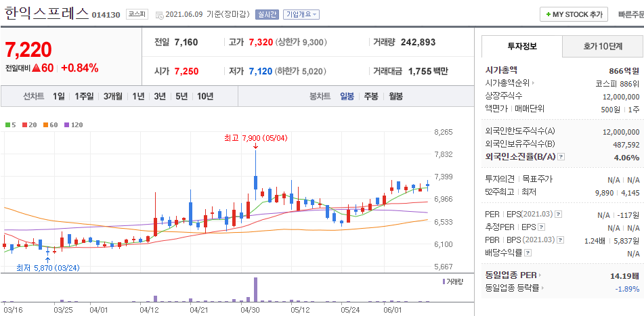Click the 전일 value 7,160
This screenshot has height=316, width=644.
tap(186, 42)
